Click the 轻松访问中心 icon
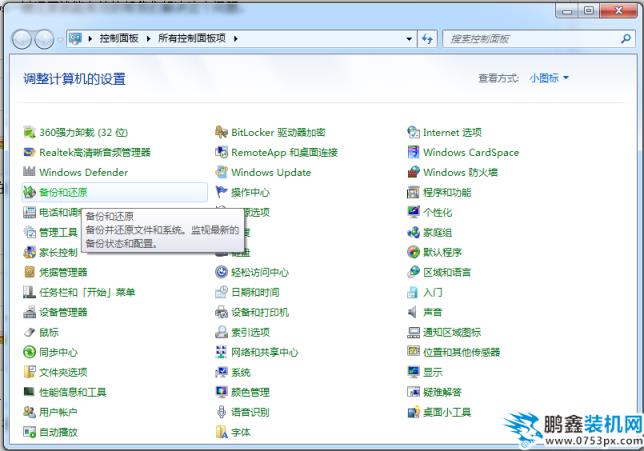The width and height of the screenshot is (644, 451). click(x=221, y=272)
